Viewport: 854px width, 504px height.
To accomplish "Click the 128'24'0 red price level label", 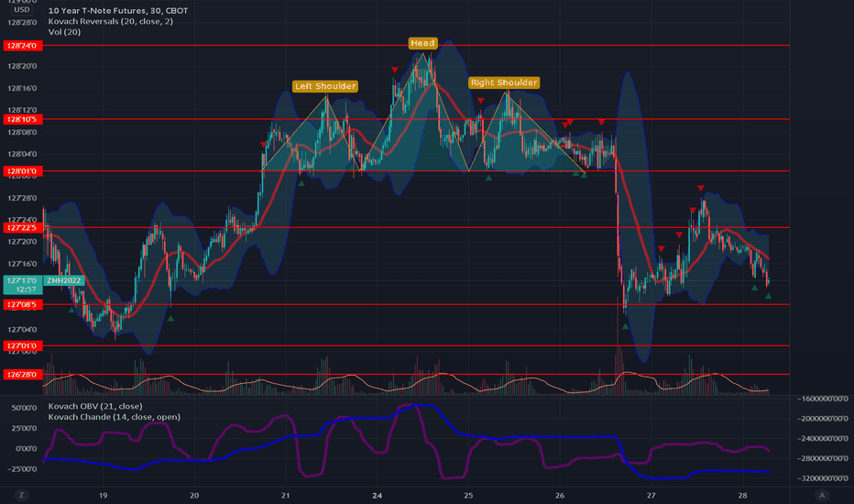I will (x=22, y=46).
